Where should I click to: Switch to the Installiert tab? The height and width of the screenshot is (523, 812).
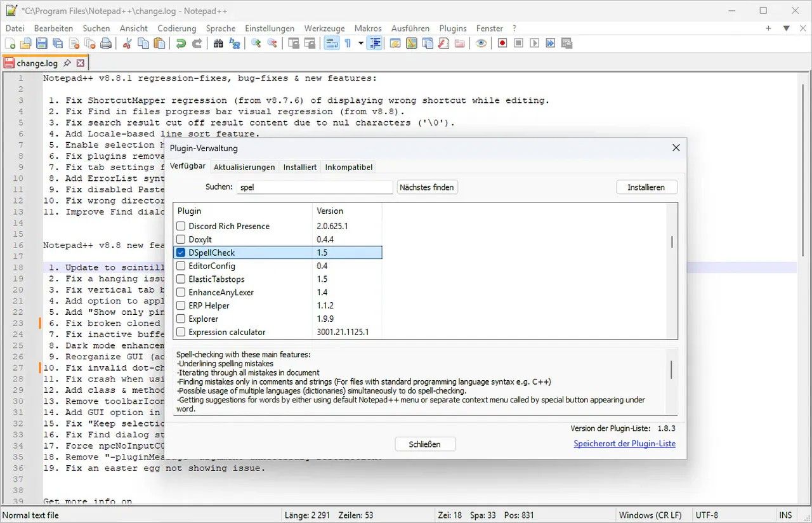point(300,167)
